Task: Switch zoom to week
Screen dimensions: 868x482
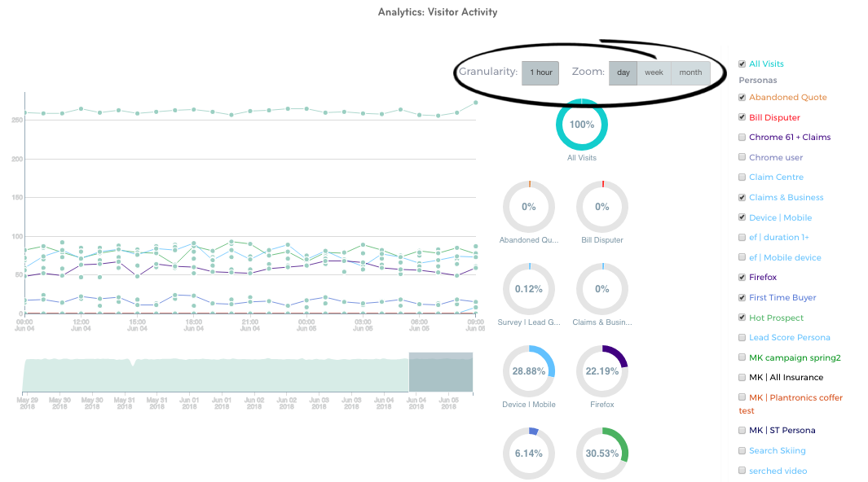Action: 654,72
